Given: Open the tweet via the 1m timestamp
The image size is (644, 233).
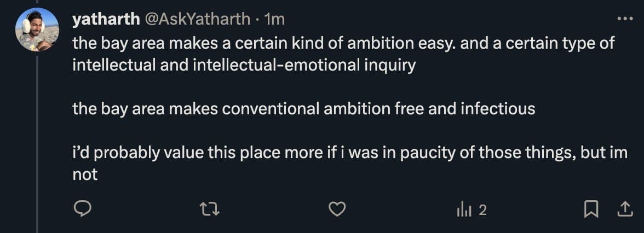Looking at the screenshot, I should pos(274,20).
